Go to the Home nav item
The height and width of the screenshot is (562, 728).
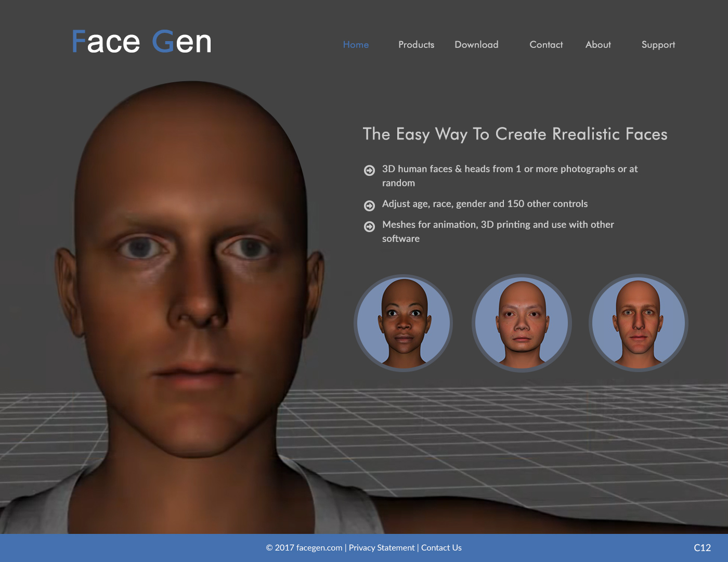pos(356,45)
